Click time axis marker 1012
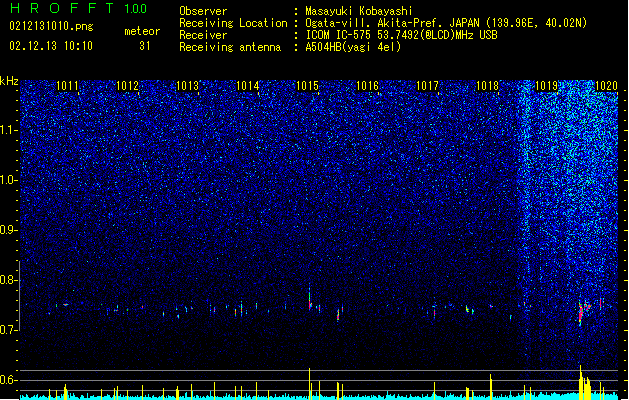The height and width of the screenshot is (400, 629). (x=127, y=86)
